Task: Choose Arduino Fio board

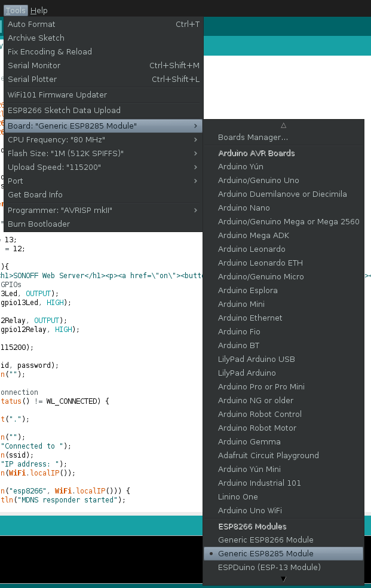Action: pyautogui.click(x=283, y=331)
